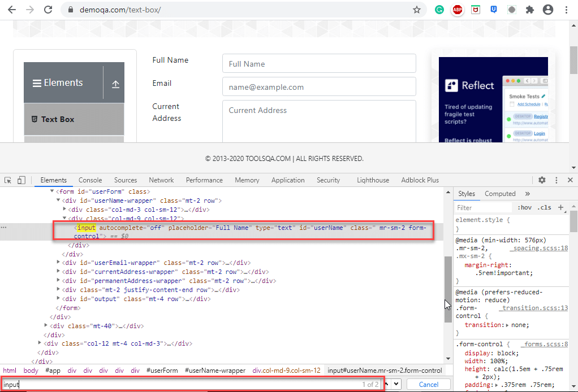Toggle .cls class editor in Styles pane
This screenshot has width=578, height=392.
[x=545, y=207]
